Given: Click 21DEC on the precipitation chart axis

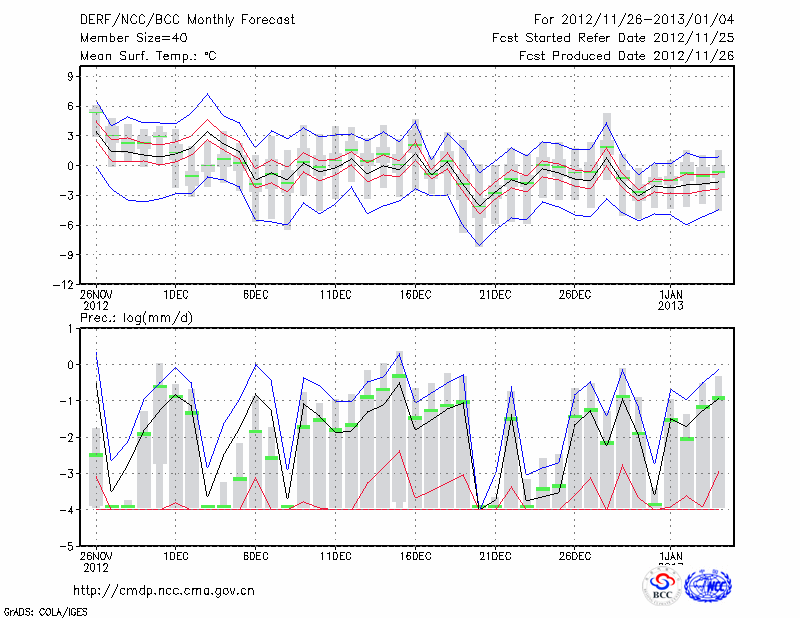Looking at the screenshot, I should [x=494, y=555].
